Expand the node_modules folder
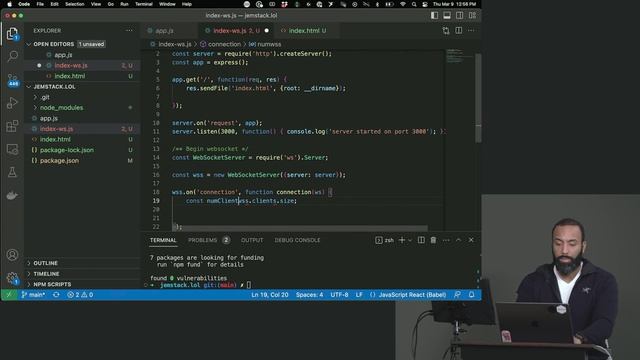The image size is (640, 360). tap(82, 108)
